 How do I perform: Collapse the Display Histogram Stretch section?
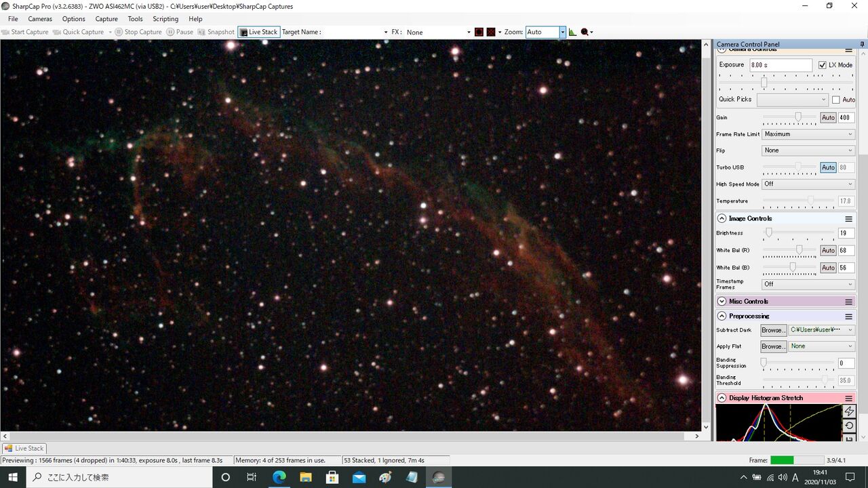coord(722,398)
